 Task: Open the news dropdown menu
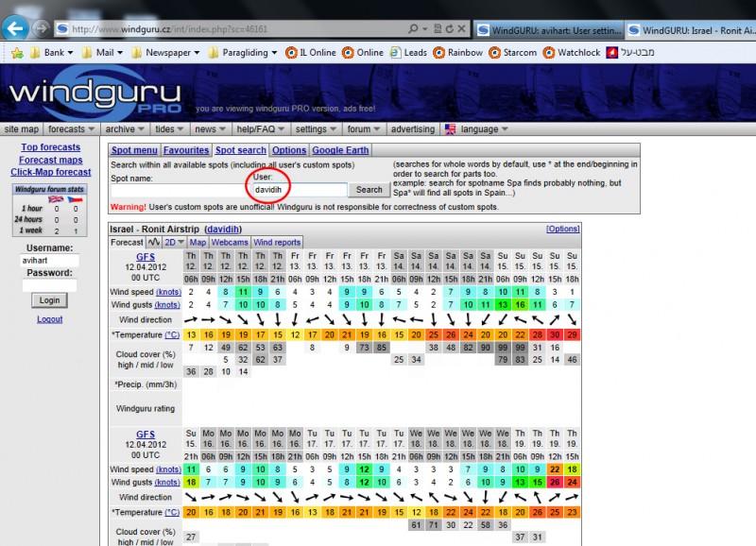point(210,129)
